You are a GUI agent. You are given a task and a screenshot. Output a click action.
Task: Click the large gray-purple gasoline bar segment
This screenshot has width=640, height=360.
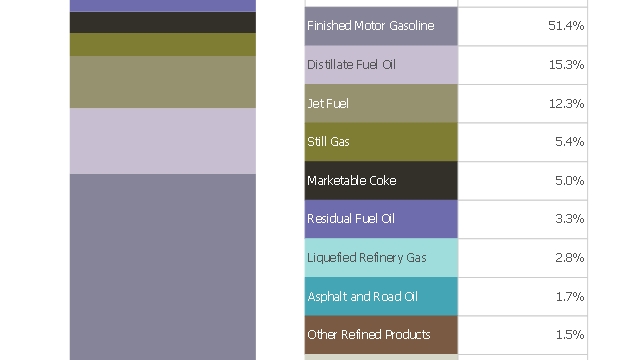[x=163, y=267]
